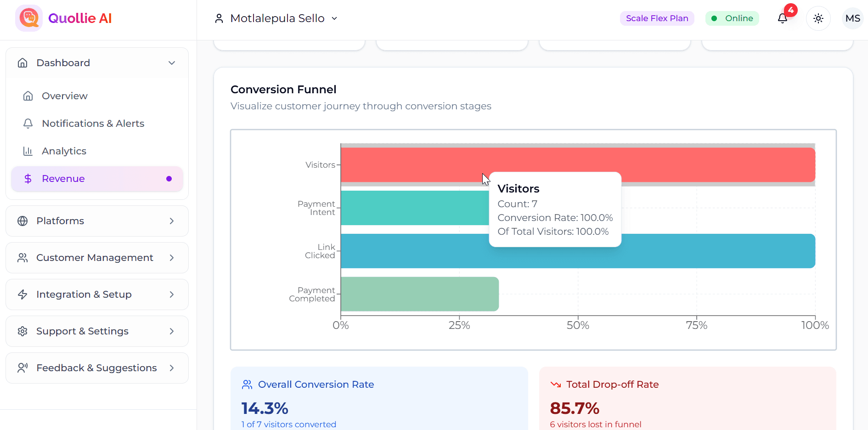Select the Platforms globe icon
Viewport: 868px width, 430px height.
(x=23, y=221)
